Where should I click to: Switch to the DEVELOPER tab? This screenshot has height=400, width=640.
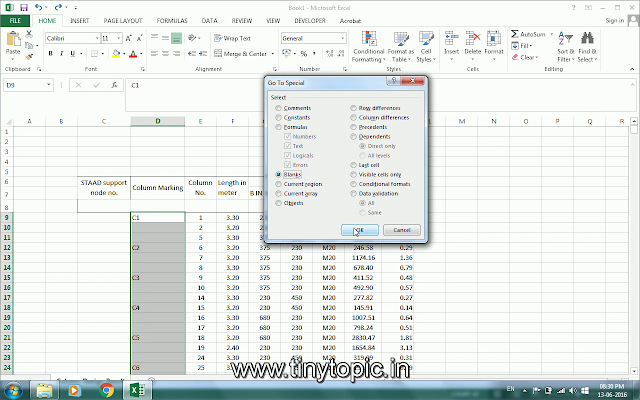tap(310, 21)
